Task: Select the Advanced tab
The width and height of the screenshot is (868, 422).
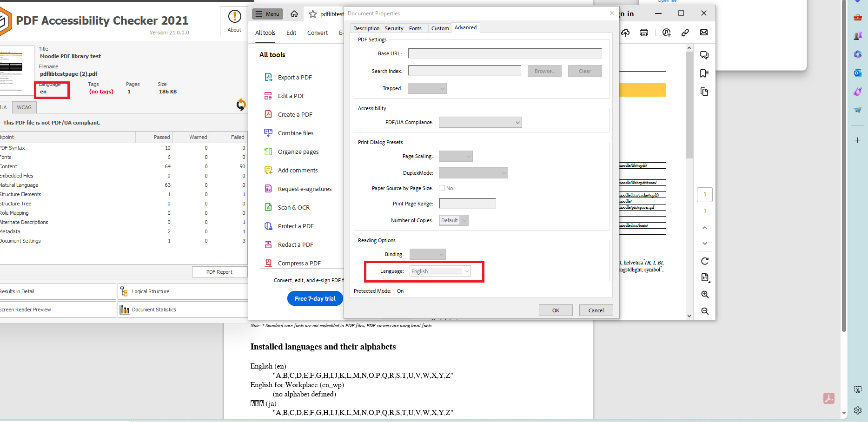Action: pos(465,27)
